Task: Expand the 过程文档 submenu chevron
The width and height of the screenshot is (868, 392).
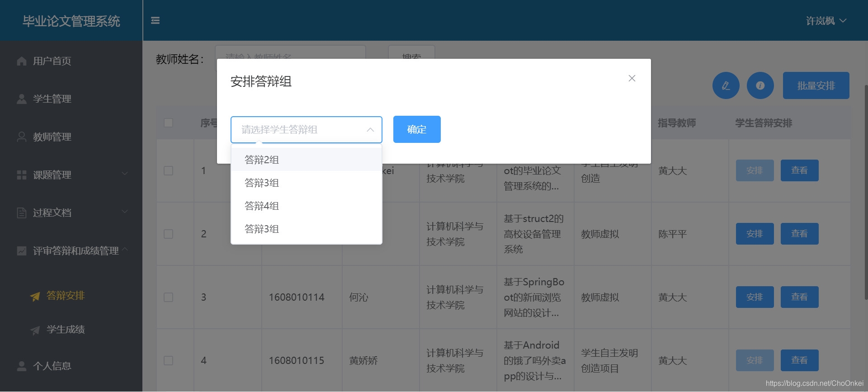Action: [x=125, y=212]
